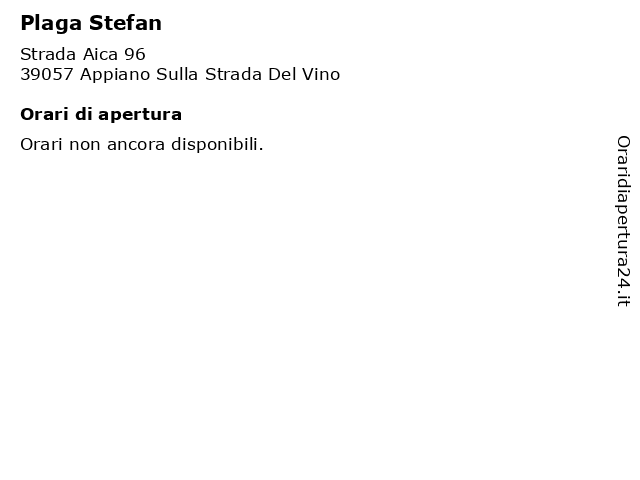The height and width of the screenshot is (480, 640).
Task: Select the postal code 39057
Action: click(47, 74)
